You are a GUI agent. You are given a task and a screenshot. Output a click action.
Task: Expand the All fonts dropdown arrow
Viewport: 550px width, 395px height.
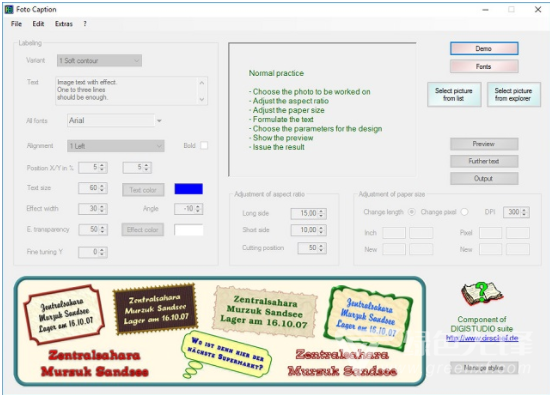click(159, 121)
